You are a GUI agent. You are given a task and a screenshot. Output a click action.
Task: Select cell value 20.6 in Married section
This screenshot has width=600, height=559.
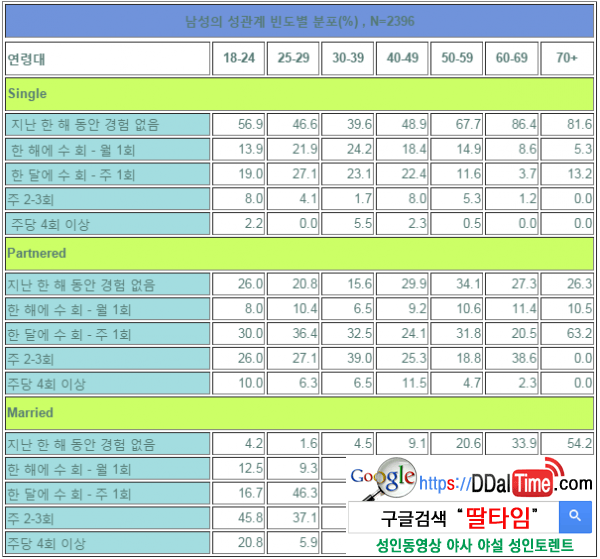pyautogui.click(x=457, y=443)
